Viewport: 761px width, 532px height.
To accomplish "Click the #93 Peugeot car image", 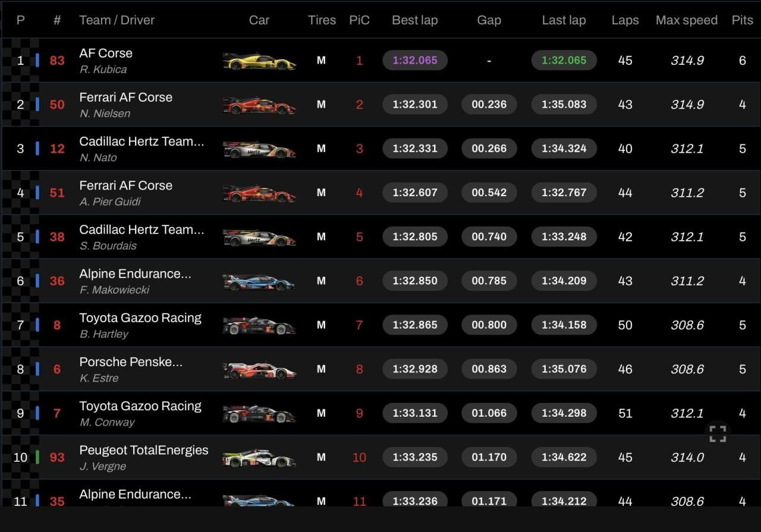I will 259,458.
